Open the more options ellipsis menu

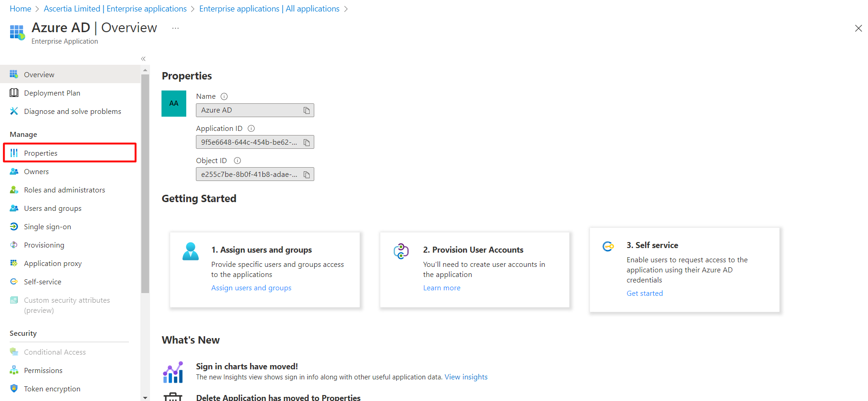175,28
